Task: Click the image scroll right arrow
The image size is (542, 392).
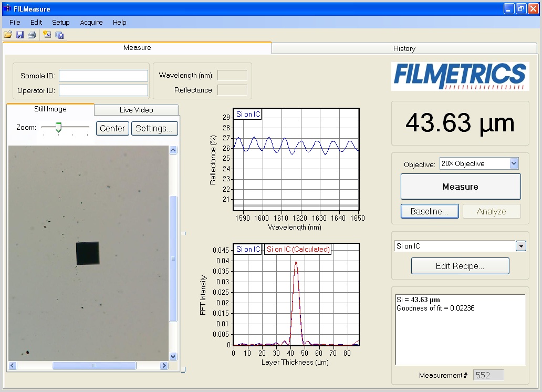Action: click(x=164, y=365)
